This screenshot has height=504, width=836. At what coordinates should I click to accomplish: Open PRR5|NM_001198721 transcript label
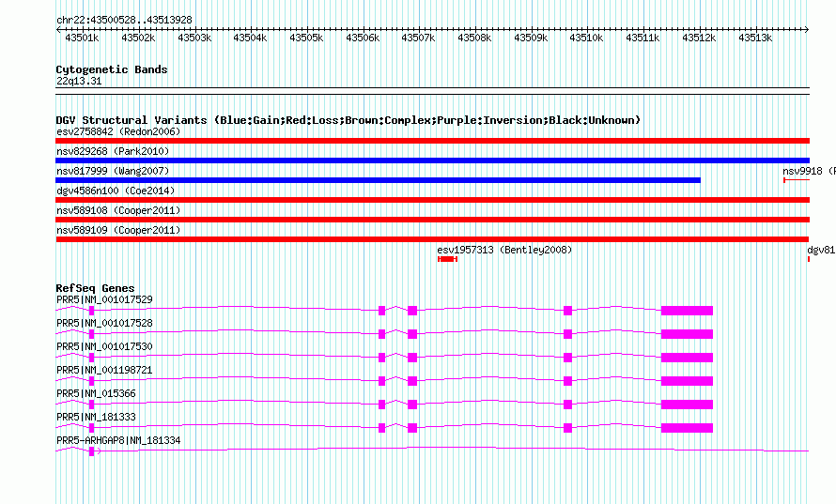click(104, 371)
